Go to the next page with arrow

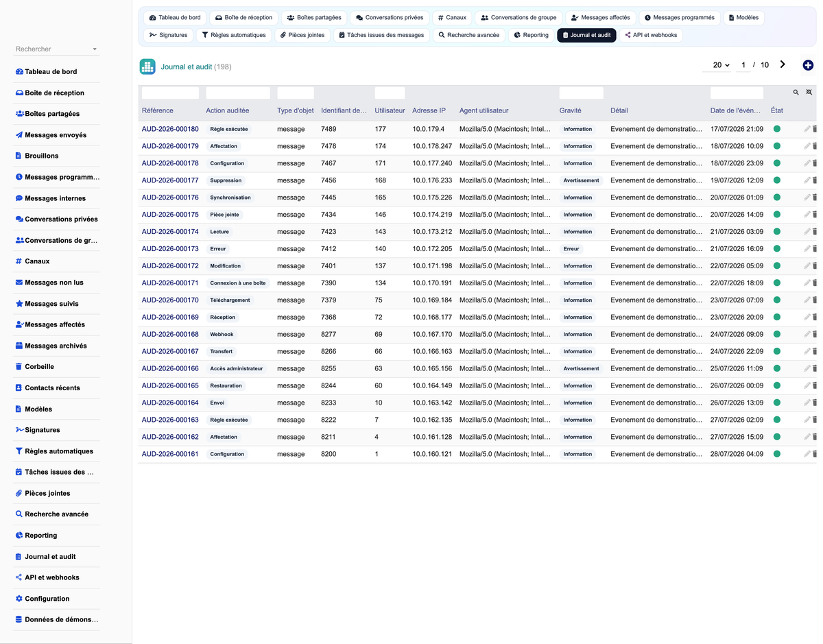click(x=783, y=64)
